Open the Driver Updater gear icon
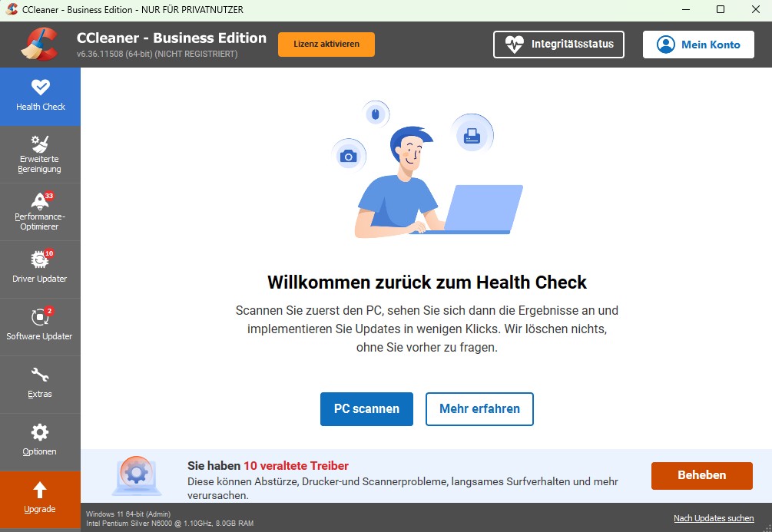This screenshot has height=532, width=772. point(40,259)
